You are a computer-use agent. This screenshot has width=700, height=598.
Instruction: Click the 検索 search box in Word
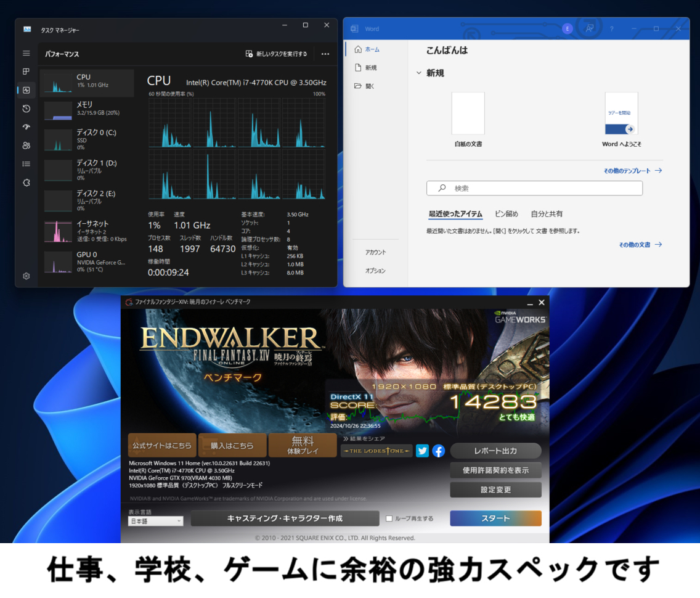tap(534, 188)
